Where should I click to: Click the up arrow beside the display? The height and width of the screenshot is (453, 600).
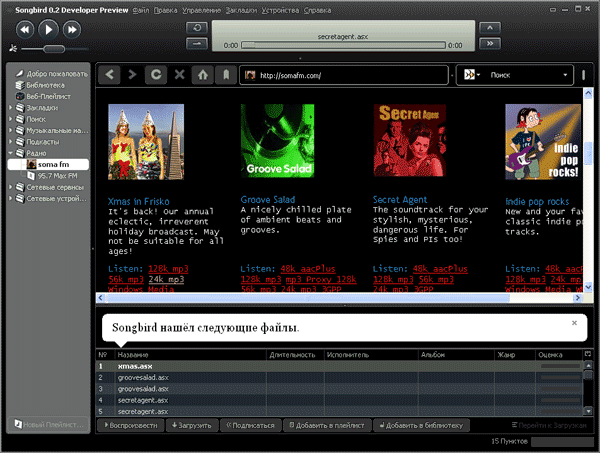pyautogui.click(x=490, y=28)
